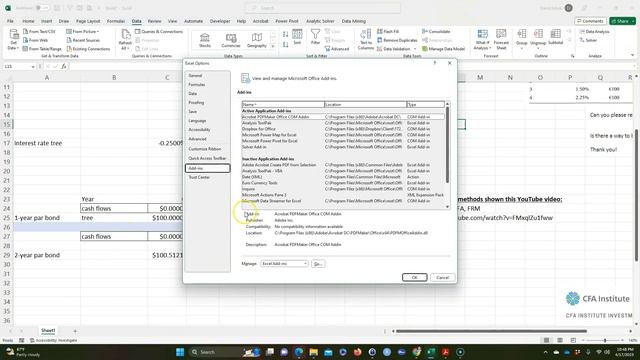
Task: Expand Group dropdown
Action: [522, 48]
